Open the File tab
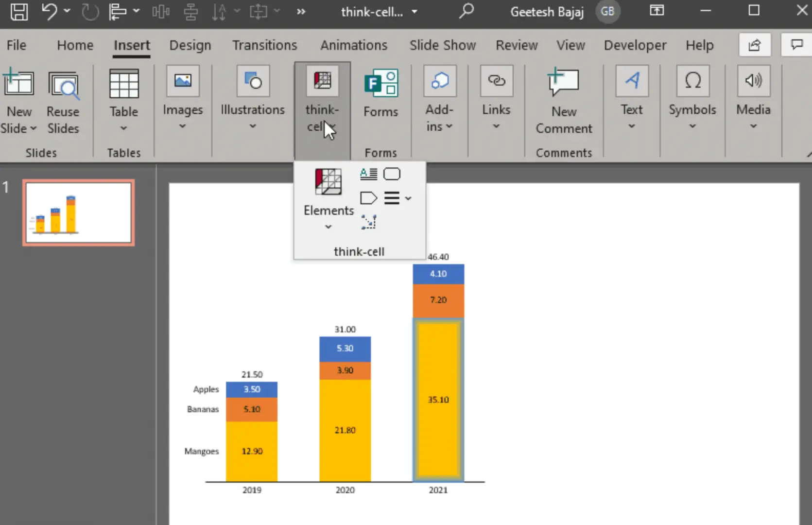 pyautogui.click(x=17, y=45)
